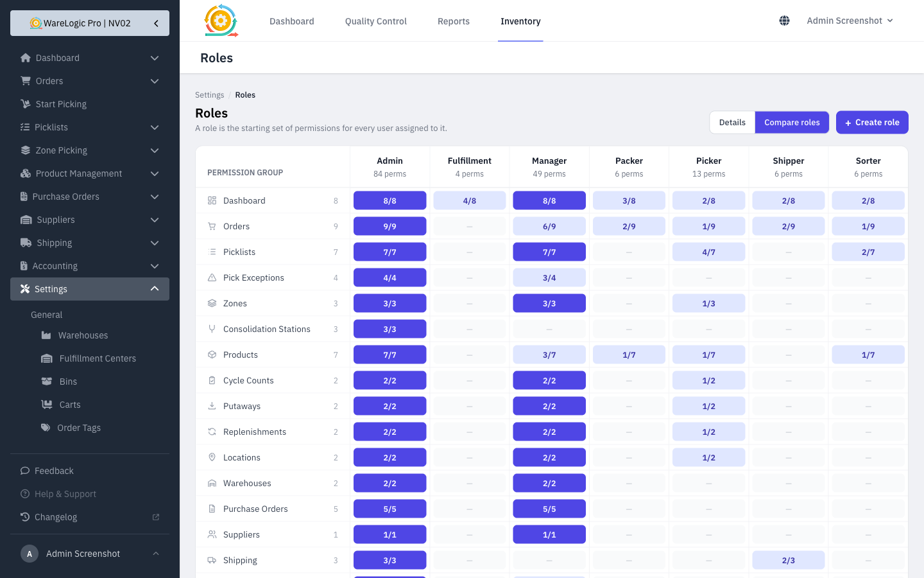Open the user menu chevron at sidebar bottom
Image resolution: width=924 pixels, height=578 pixels.
pos(156,554)
